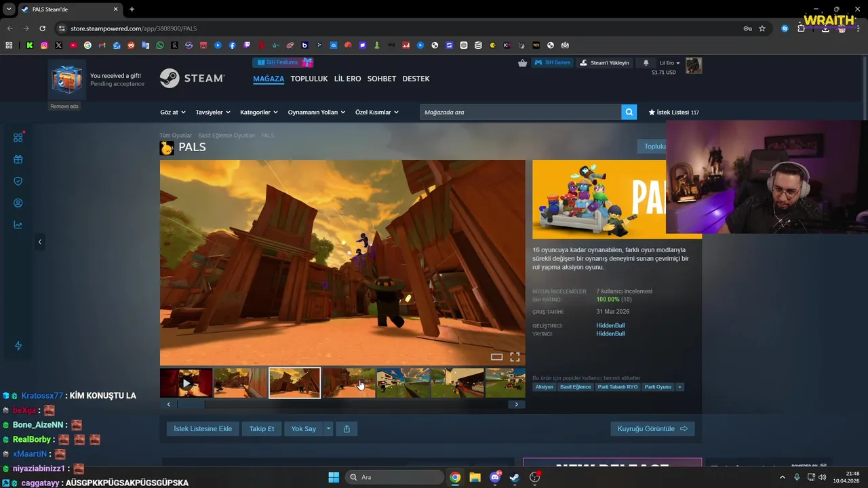
Task: Open the first HiddenBull developer link
Action: 610,326
